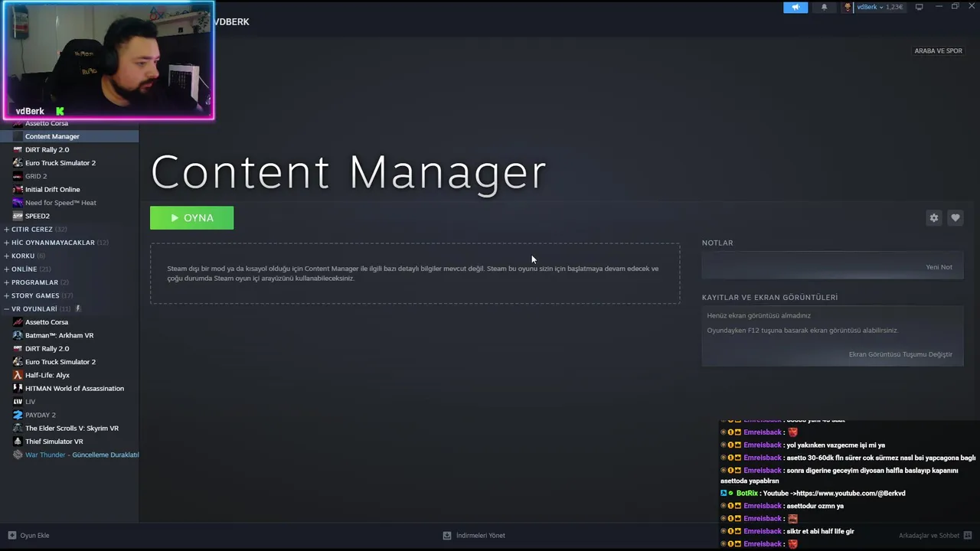Select the PAYDAY 2 icon
Screen dimensions: 980x551
pos(18,415)
